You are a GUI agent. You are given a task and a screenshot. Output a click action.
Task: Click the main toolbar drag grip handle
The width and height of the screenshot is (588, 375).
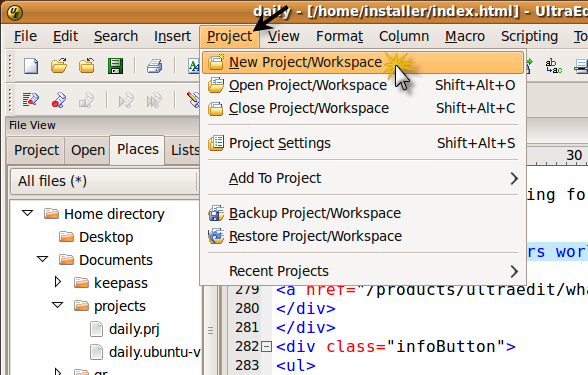point(10,66)
